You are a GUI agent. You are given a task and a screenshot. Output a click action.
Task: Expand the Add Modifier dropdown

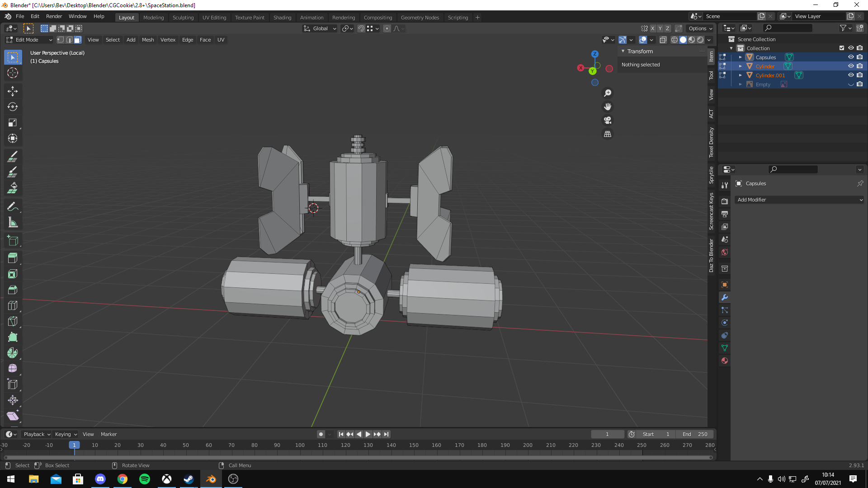pos(799,200)
